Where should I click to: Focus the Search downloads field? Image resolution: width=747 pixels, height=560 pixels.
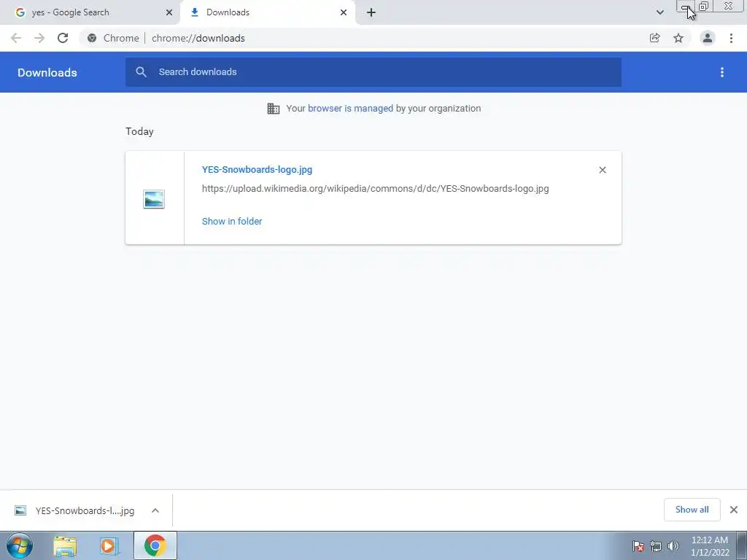pyautogui.click(x=373, y=72)
